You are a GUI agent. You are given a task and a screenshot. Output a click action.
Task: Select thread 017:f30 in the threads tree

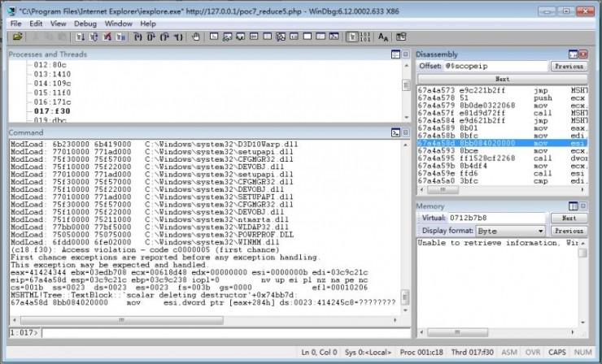(52, 111)
